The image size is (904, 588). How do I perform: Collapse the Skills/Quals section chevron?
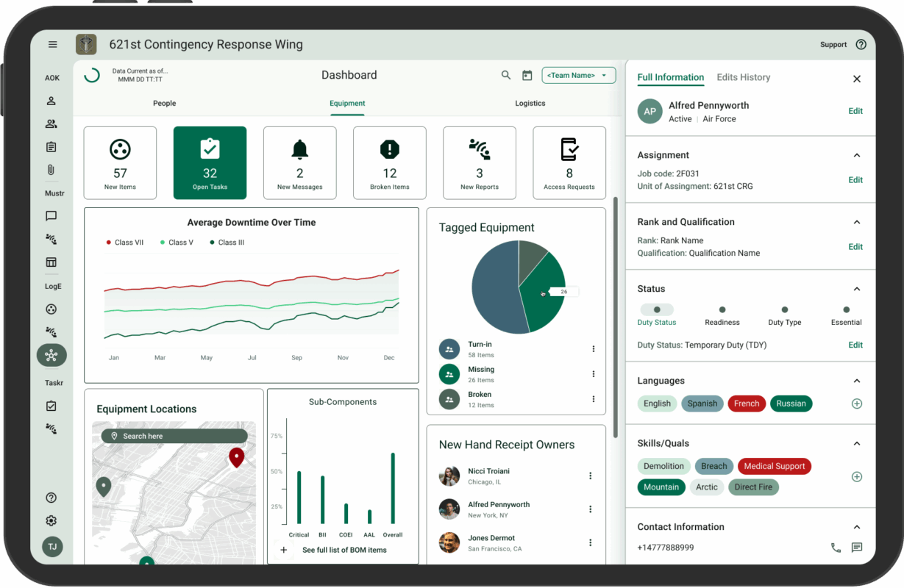pyautogui.click(x=856, y=443)
